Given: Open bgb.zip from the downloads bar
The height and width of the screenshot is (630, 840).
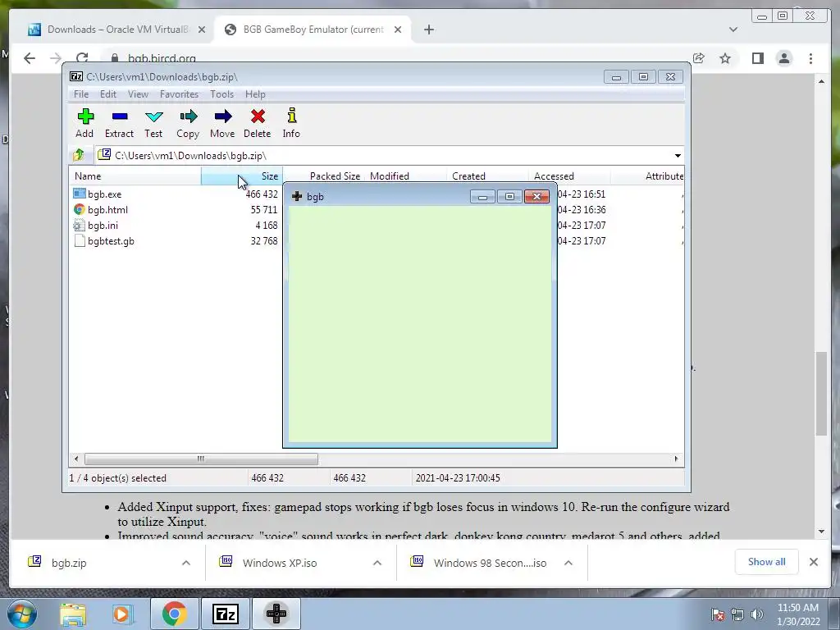Looking at the screenshot, I should click(69, 563).
